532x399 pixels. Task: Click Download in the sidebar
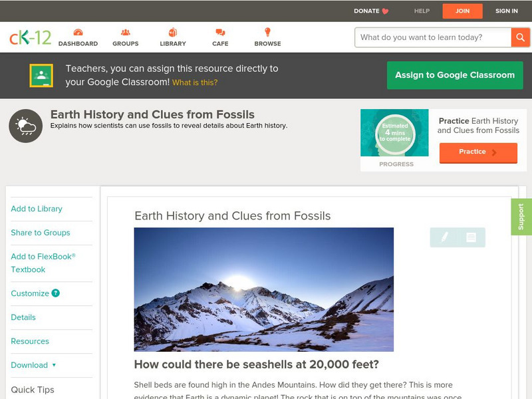click(x=29, y=365)
